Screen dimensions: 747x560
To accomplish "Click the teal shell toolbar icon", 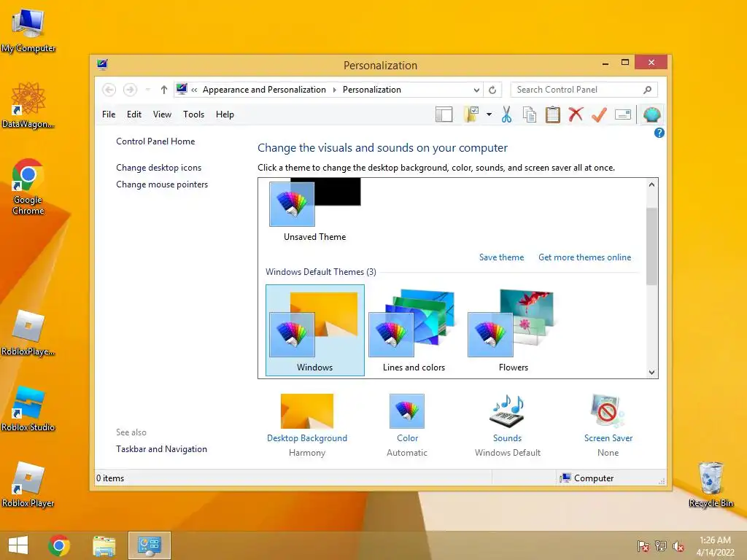I will (651, 114).
